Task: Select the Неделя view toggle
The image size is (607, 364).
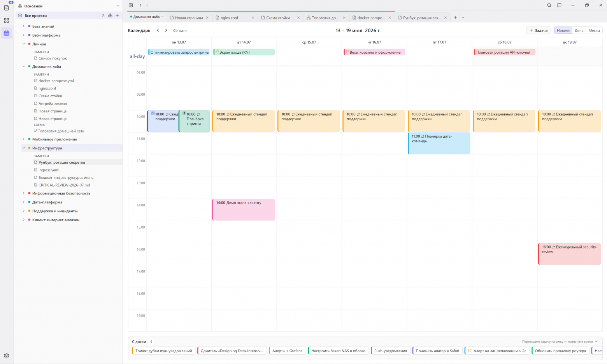Action: pyautogui.click(x=563, y=30)
